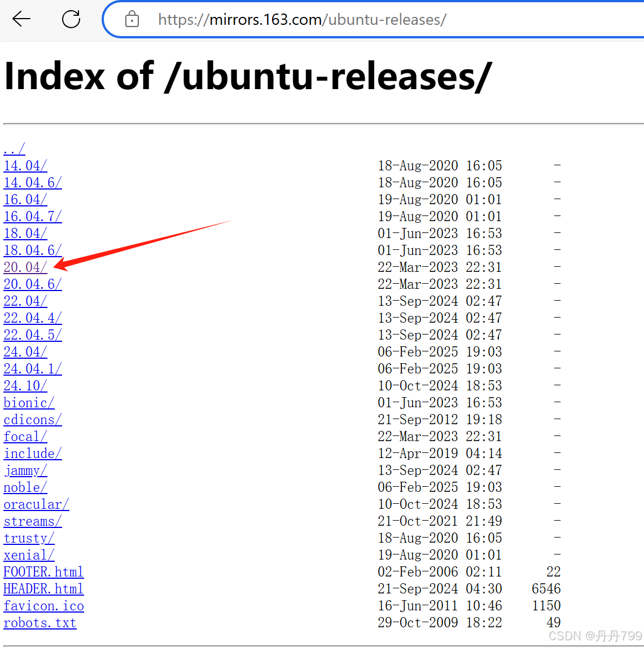Open the bionic/ folder link
This screenshot has height=647, width=644.
click(x=29, y=403)
